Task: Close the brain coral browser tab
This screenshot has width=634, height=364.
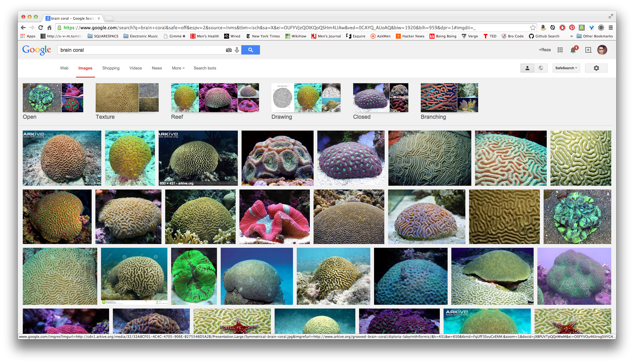Action: pyautogui.click(x=99, y=18)
